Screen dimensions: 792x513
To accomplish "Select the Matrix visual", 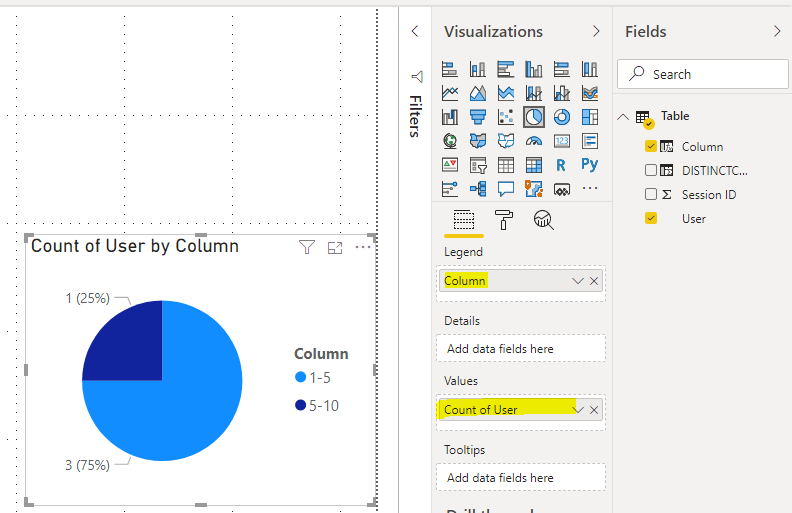I will [x=534, y=165].
